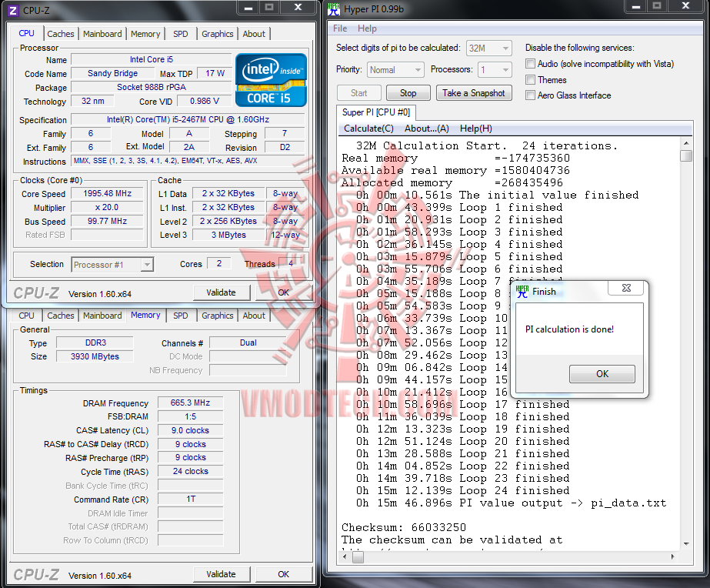Screen dimensions: 710x588
Task: Click the horizontal scrollbar thumb in Super PI
Action: pyautogui.click(x=358, y=556)
